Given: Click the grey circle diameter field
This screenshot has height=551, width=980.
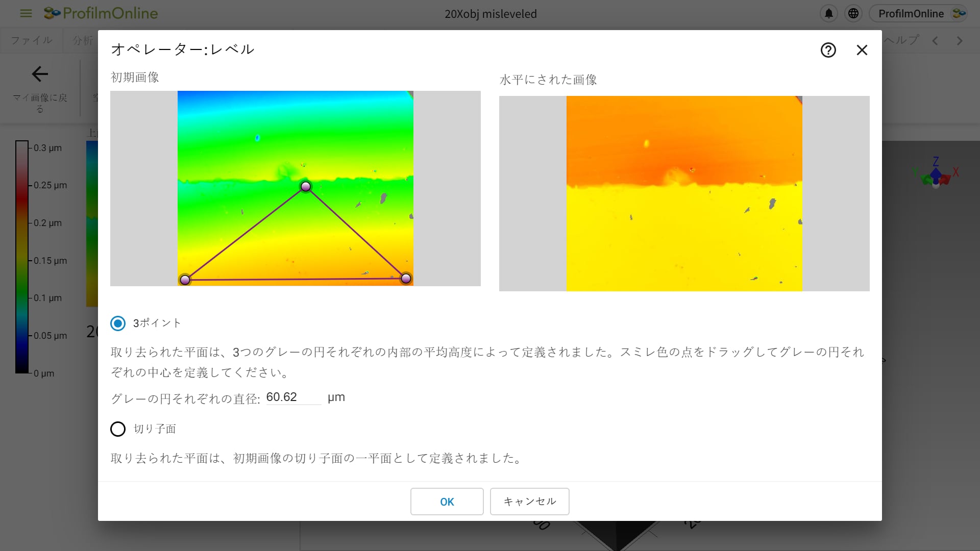Looking at the screenshot, I should [293, 397].
